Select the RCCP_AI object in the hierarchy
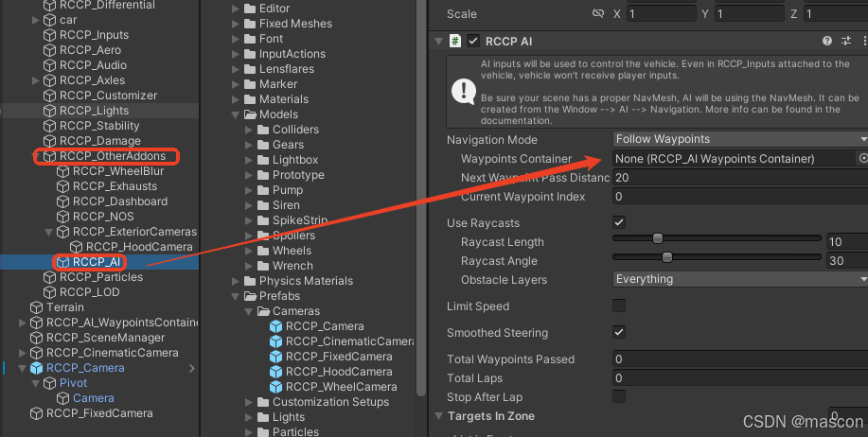The image size is (868, 437). [89, 262]
